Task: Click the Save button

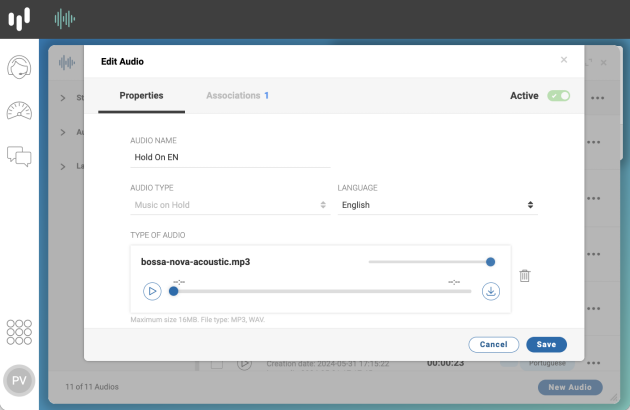Action: [546, 344]
